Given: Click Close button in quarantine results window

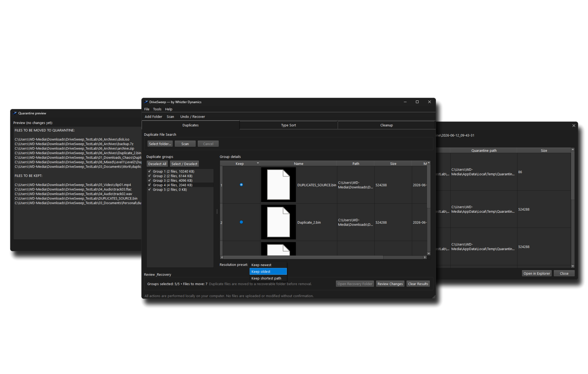Looking at the screenshot, I should (x=564, y=273).
